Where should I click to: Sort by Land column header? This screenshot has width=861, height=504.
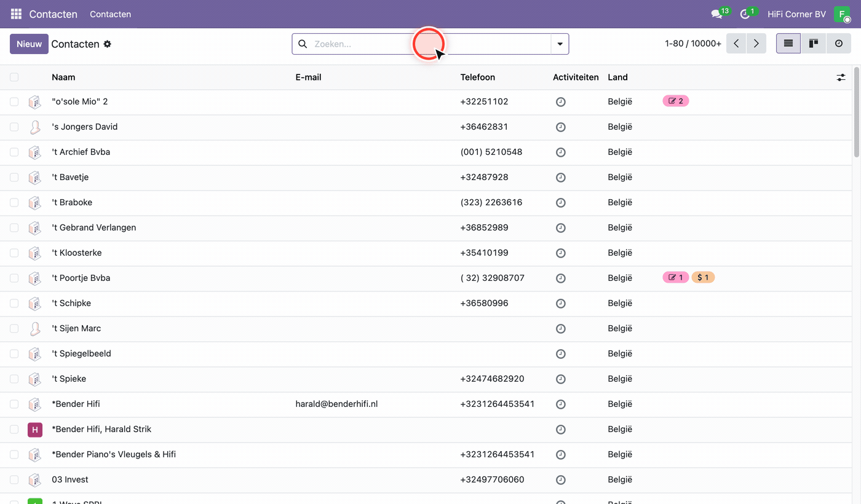(617, 77)
